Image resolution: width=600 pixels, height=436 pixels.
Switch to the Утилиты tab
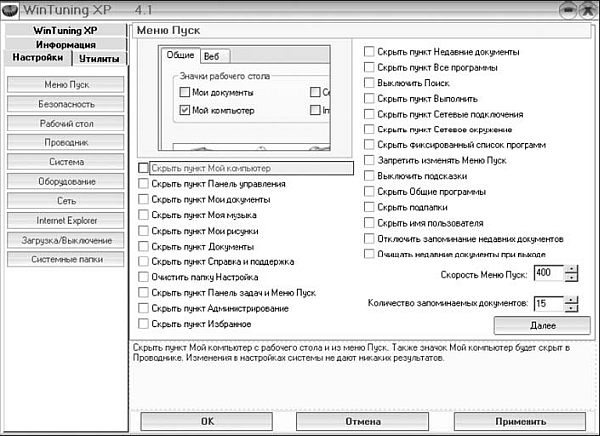(x=99, y=59)
